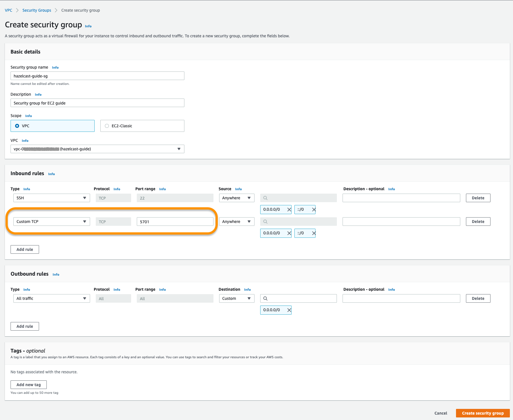Screen dimensions: 513x420
Task: Remove 0.0.0.0/0 from outbound rule destination
Action: pyautogui.click(x=289, y=310)
